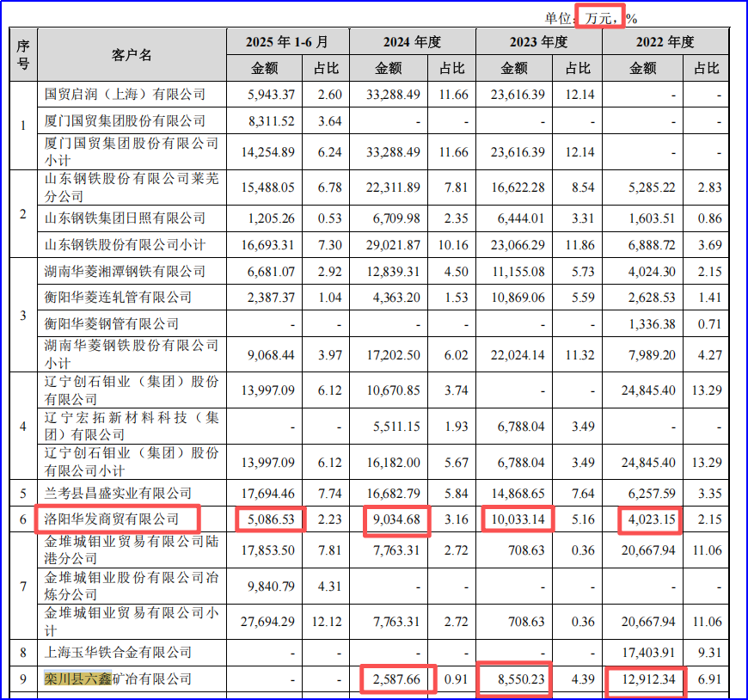Image resolution: width=748 pixels, height=700 pixels.
Task: Select the "2025 年 1-6 月" header cell
Action: (x=287, y=42)
